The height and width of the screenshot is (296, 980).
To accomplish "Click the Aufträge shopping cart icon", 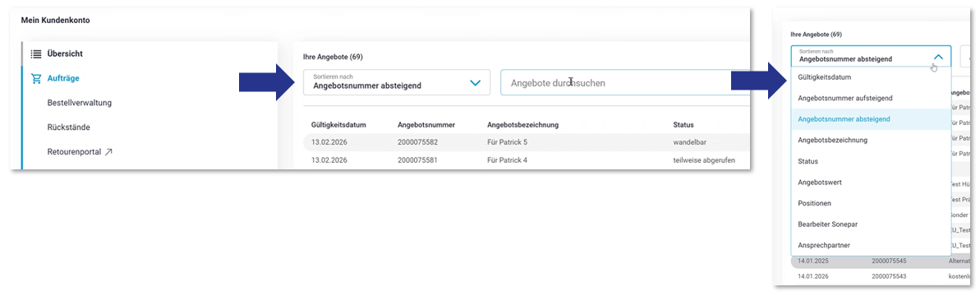I will (x=36, y=78).
